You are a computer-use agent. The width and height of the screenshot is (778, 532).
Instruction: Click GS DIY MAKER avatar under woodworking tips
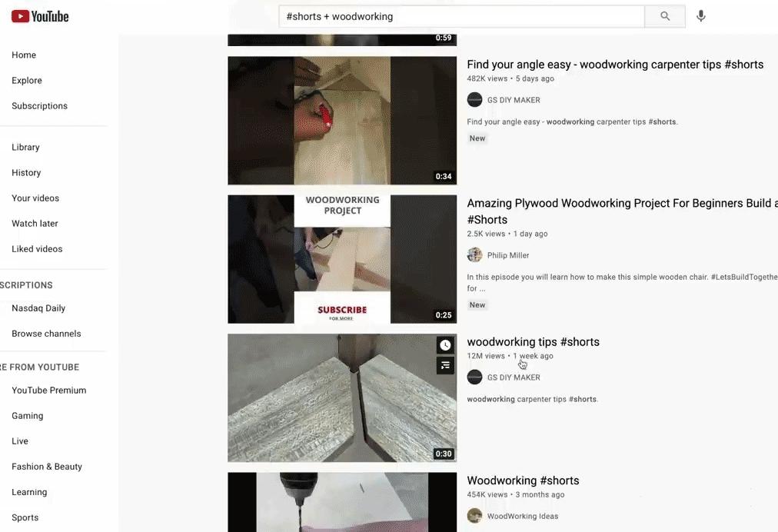[x=474, y=377]
